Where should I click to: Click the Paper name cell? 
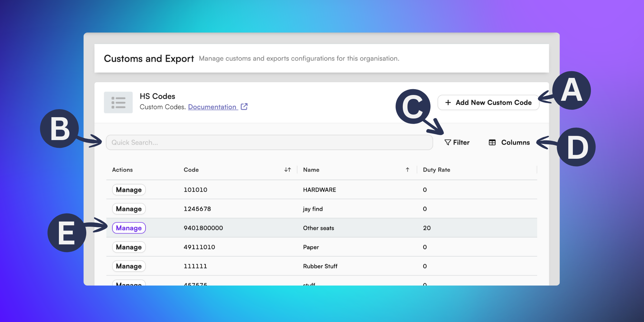tap(311, 247)
